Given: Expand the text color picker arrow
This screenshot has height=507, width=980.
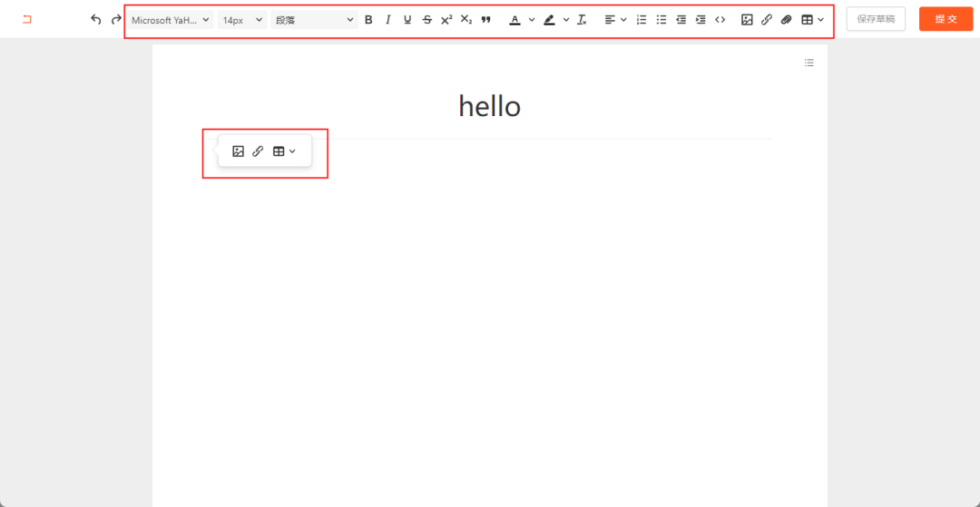Looking at the screenshot, I should (x=532, y=20).
